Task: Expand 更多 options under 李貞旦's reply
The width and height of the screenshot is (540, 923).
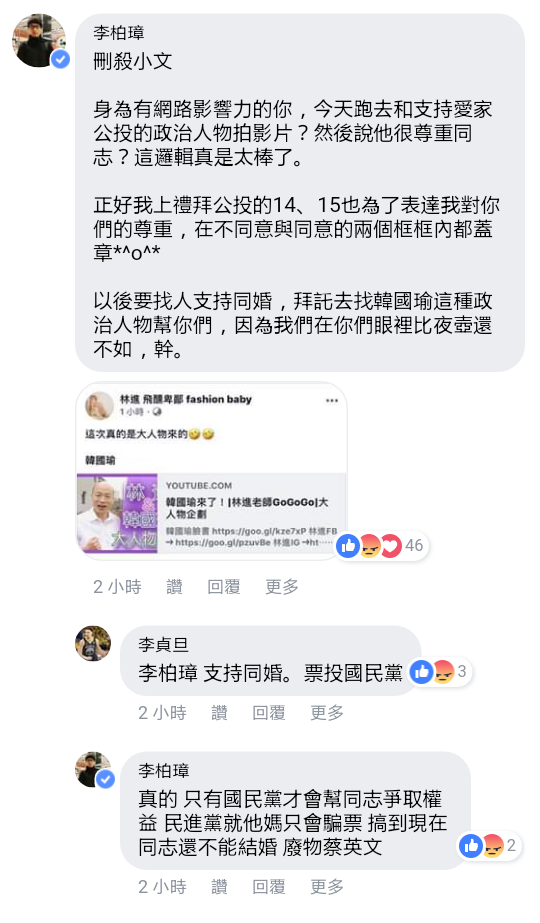Action: (x=327, y=713)
